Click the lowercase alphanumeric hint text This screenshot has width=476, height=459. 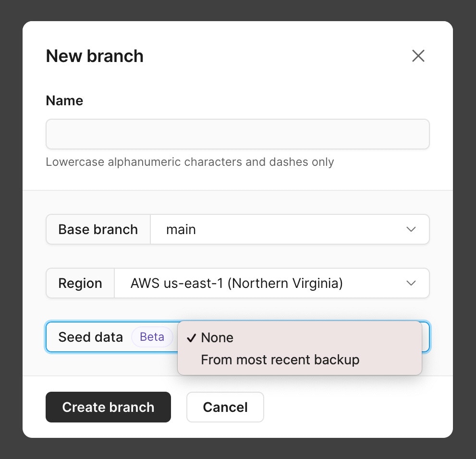click(190, 162)
